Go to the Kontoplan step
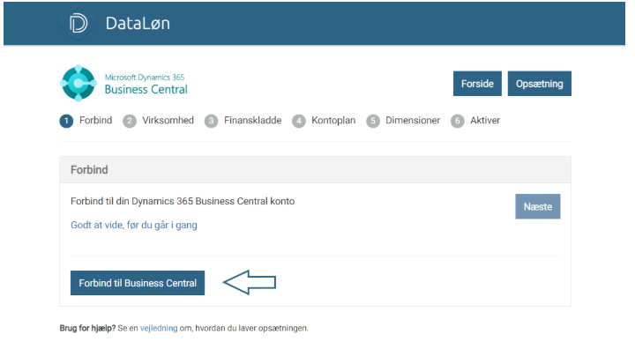Screen dimensions: 635x364 click(x=333, y=121)
